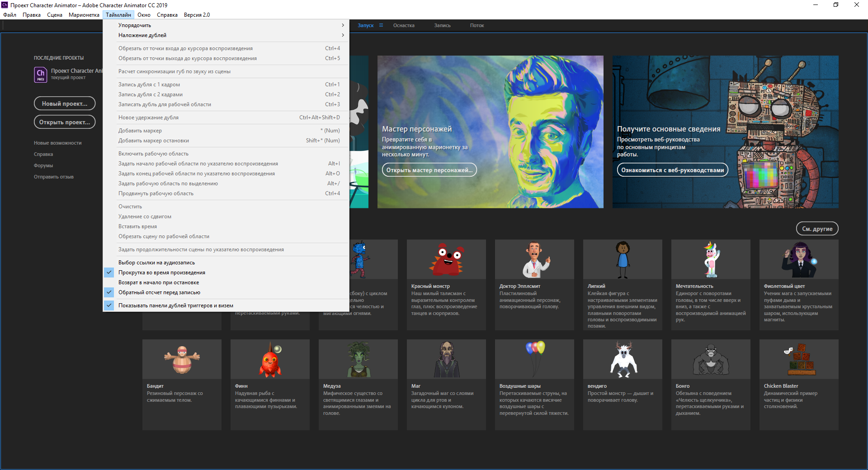This screenshot has height=470, width=868.
Task: Select the Фиолетовый цвет puppet thumbnail
Action: pyautogui.click(x=799, y=259)
